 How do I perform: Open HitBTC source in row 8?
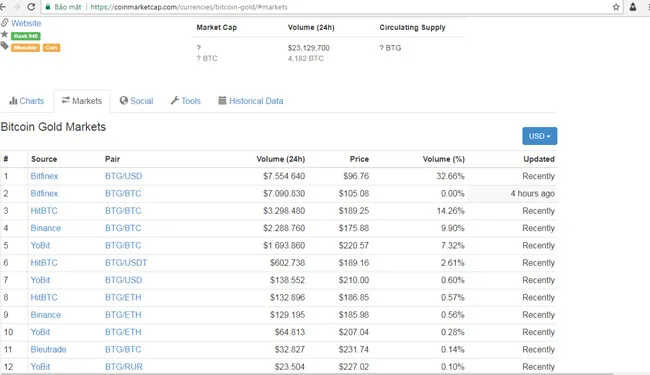point(44,298)
